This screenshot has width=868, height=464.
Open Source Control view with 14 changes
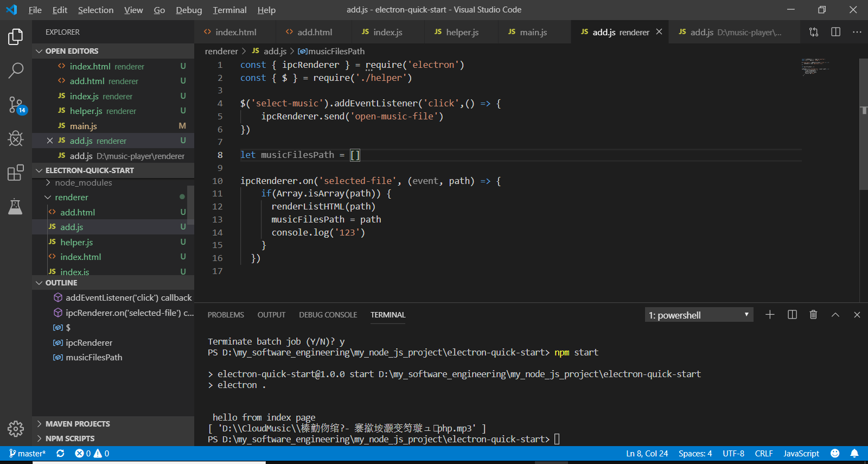point(16,105)
